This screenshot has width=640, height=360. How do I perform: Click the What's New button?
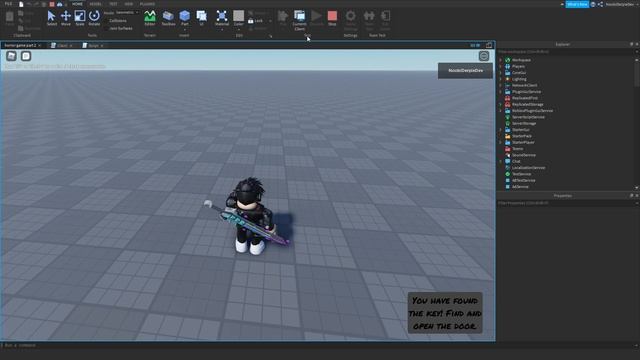click(577, 4)
